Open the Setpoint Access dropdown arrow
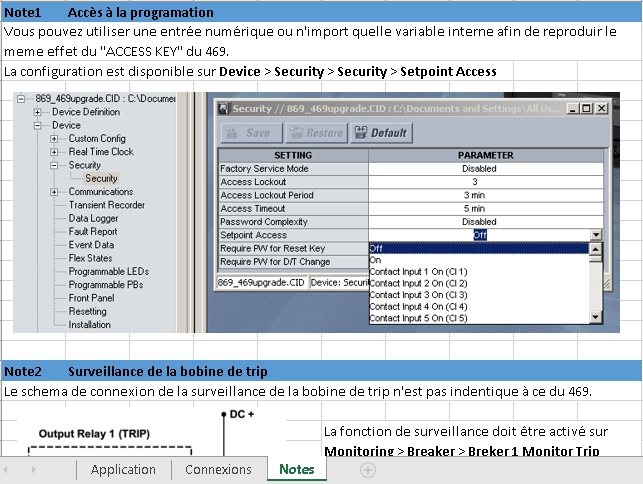This screenshot has width=643, height=484. click(x=596, y=235)
